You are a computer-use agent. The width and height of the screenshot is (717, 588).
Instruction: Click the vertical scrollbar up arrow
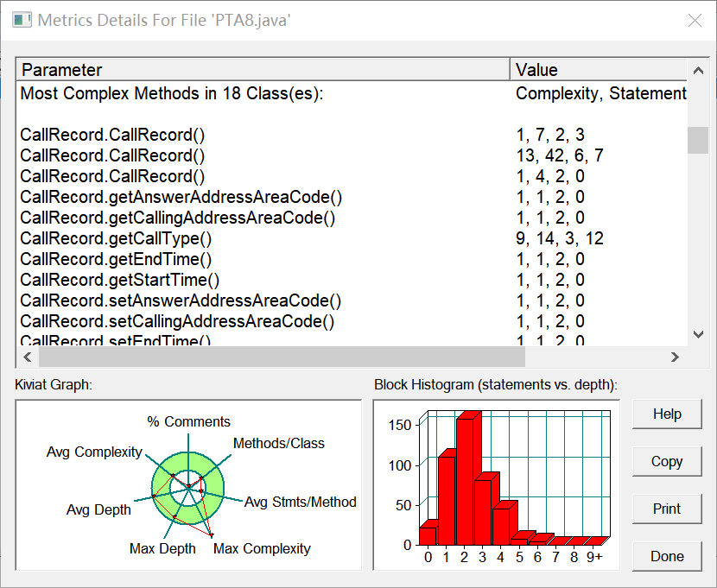coord(698,70)
